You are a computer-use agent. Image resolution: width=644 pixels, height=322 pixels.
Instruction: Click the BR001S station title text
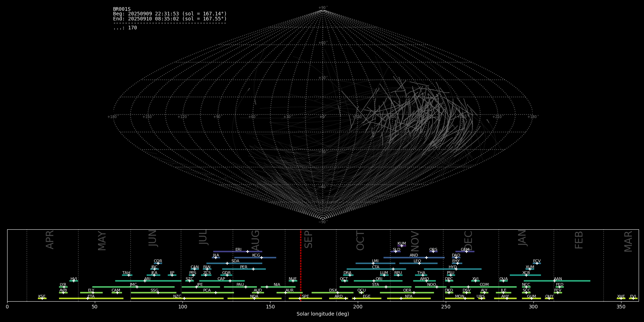pos(122,9)
